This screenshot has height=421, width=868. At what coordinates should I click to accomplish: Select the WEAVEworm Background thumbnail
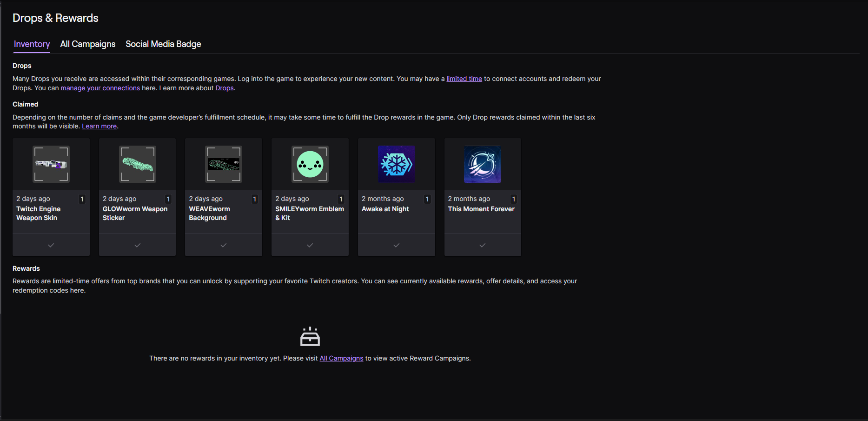pos(224,164)
